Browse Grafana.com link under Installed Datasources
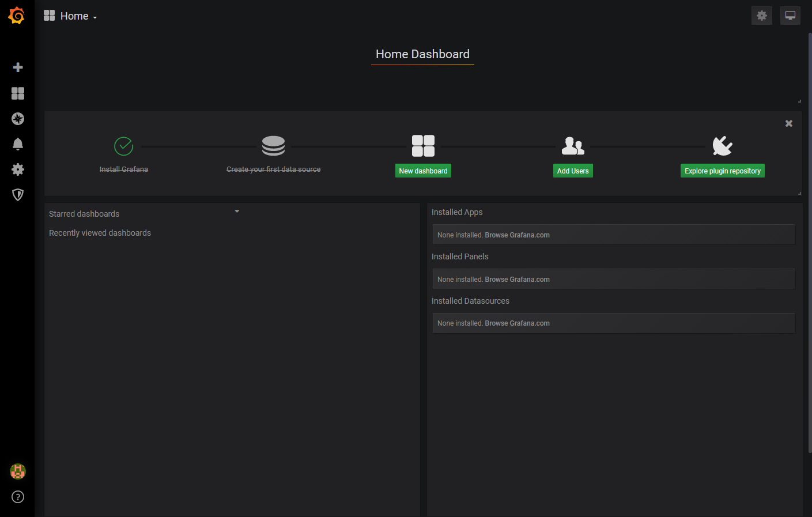Screen dimensions: 812x517 click(517, 323)
